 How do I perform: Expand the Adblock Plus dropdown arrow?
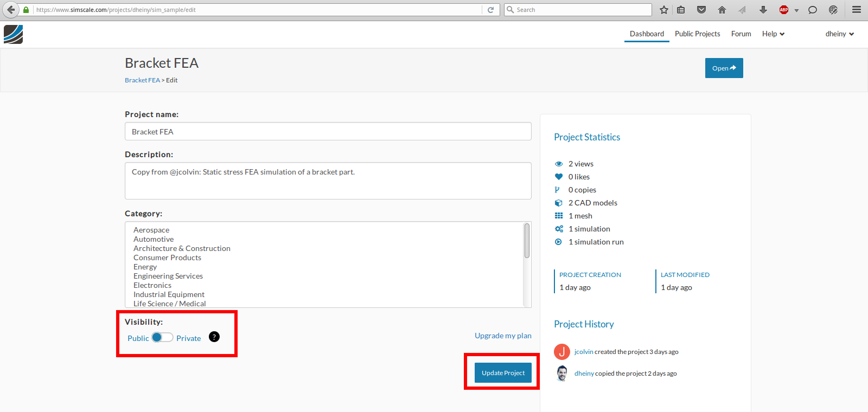pos(796,10)
